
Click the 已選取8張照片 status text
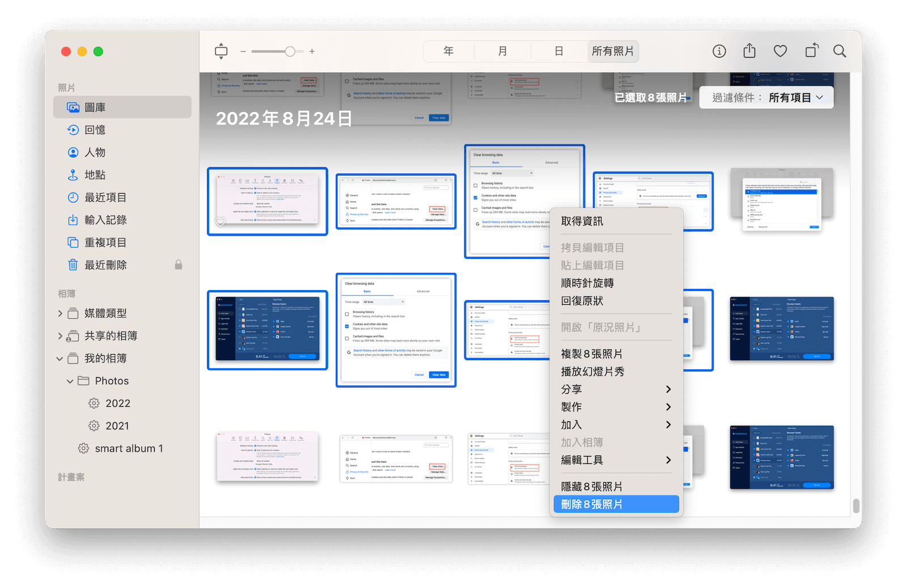(x=651, y=97)
